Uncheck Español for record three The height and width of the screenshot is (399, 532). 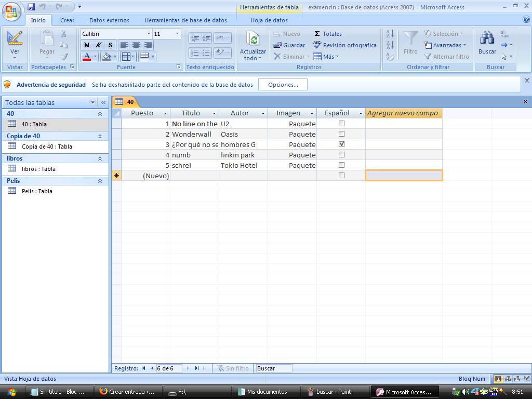pyautogui.click(x=341, y=144)
